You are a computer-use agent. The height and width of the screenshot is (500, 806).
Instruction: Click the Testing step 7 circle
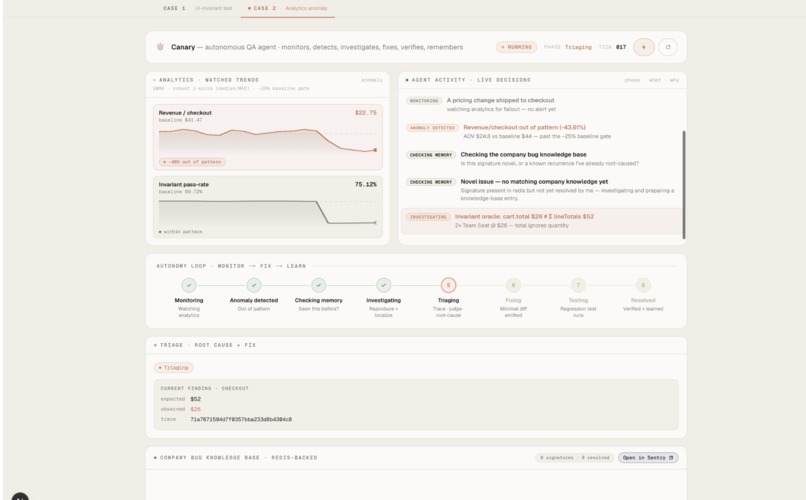click(x=578, y=285)
